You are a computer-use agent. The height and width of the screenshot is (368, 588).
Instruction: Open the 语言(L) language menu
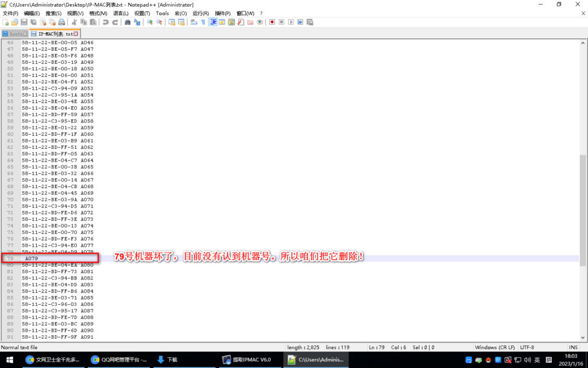coord(121,13)
